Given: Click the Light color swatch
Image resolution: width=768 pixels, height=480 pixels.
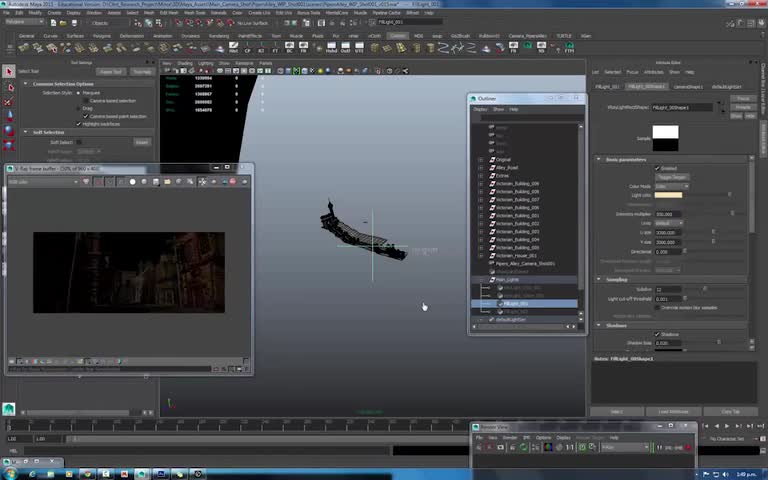Looking at the screenshot, I should click(x=667, y=195).
